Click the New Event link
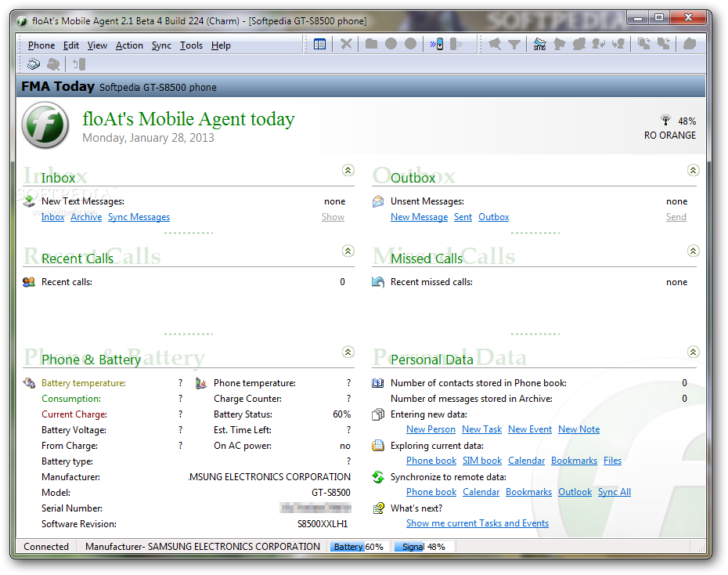 pyautogui.click(x=530, y=429)
